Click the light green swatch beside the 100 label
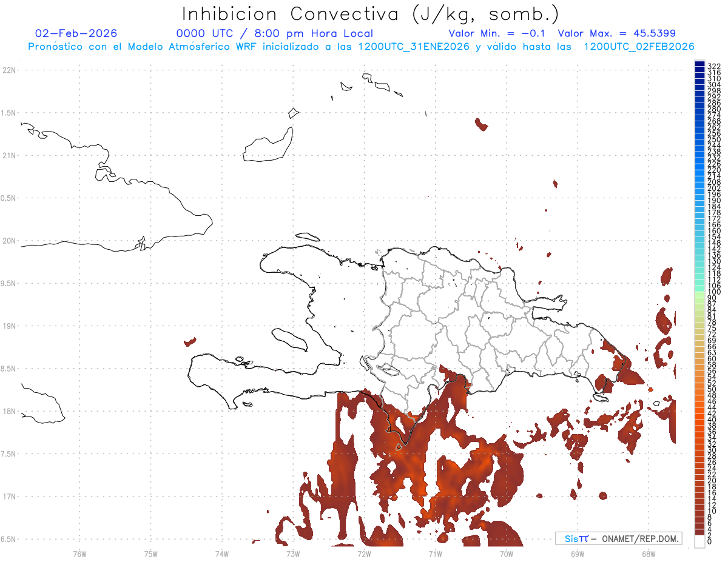The height and width of the screenshot is (562, 728). 699,293
